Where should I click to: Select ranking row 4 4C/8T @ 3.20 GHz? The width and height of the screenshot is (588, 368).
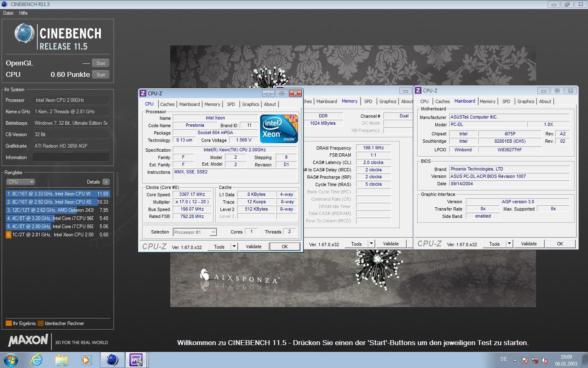pyautogui.click(x=58, y=218)
